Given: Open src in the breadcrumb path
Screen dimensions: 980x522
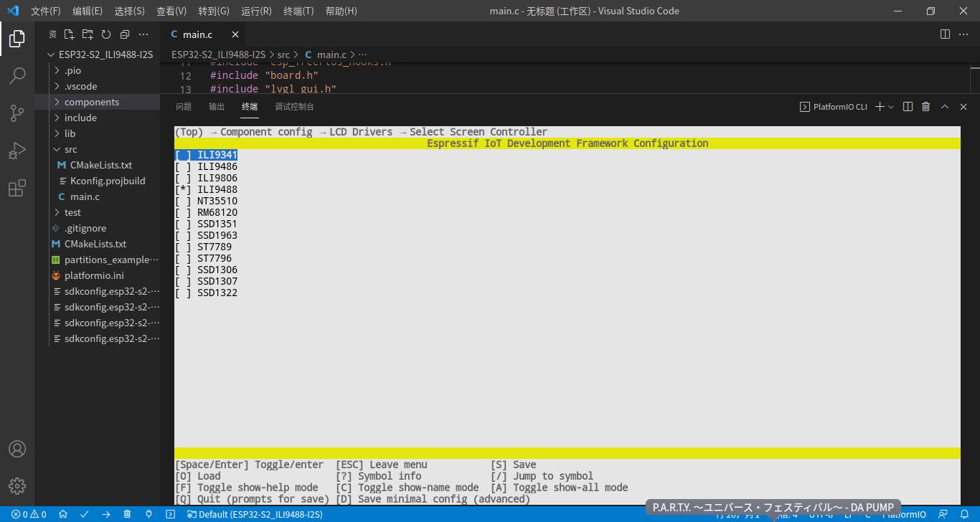Looking at the screenshot, I should tap(283, 54).
